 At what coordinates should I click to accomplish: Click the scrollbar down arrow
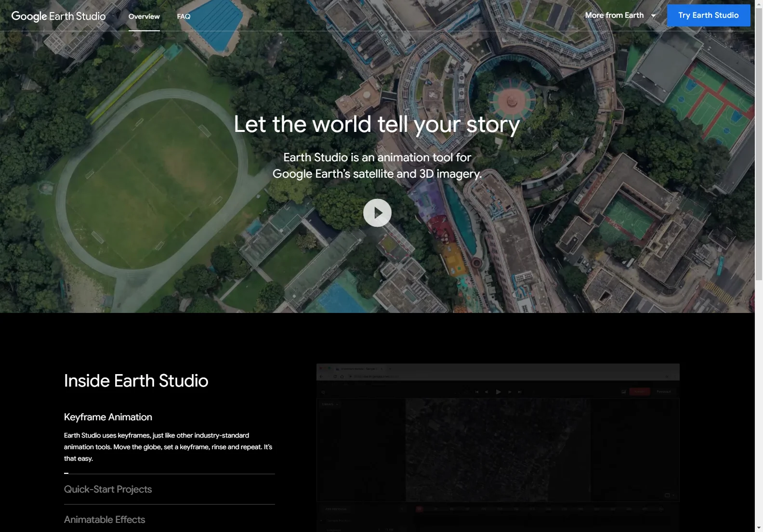click(759, 528)
